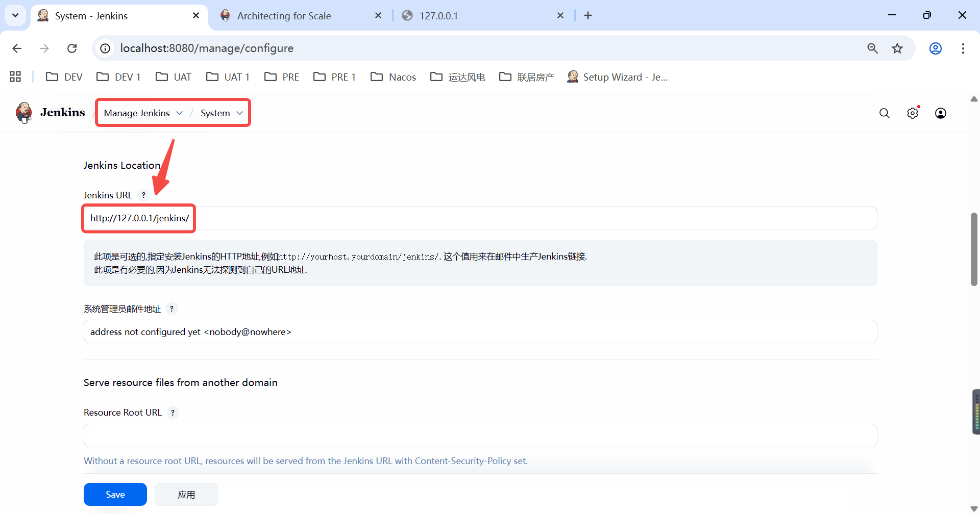Screen dimensions: 980x514
Task: Open the PRE 1 bookmark folder
Action: pyautogui.click(x=335, y=77)
